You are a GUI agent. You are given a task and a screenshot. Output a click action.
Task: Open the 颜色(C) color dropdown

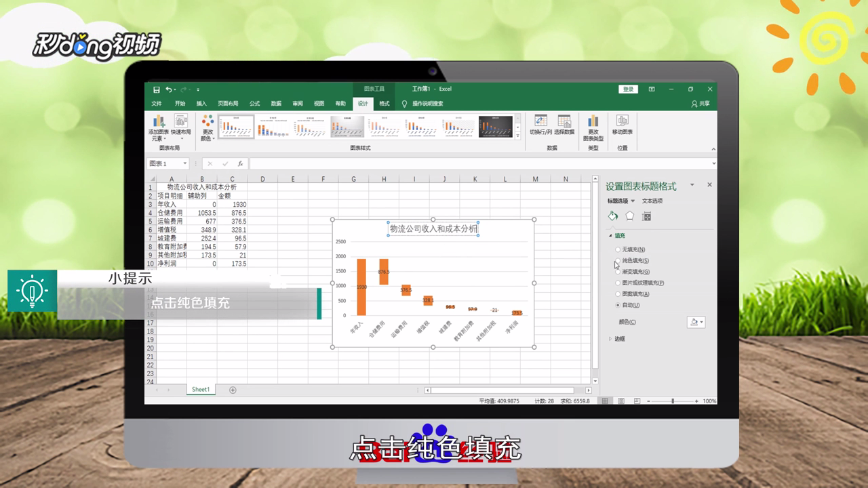point(697,322)
